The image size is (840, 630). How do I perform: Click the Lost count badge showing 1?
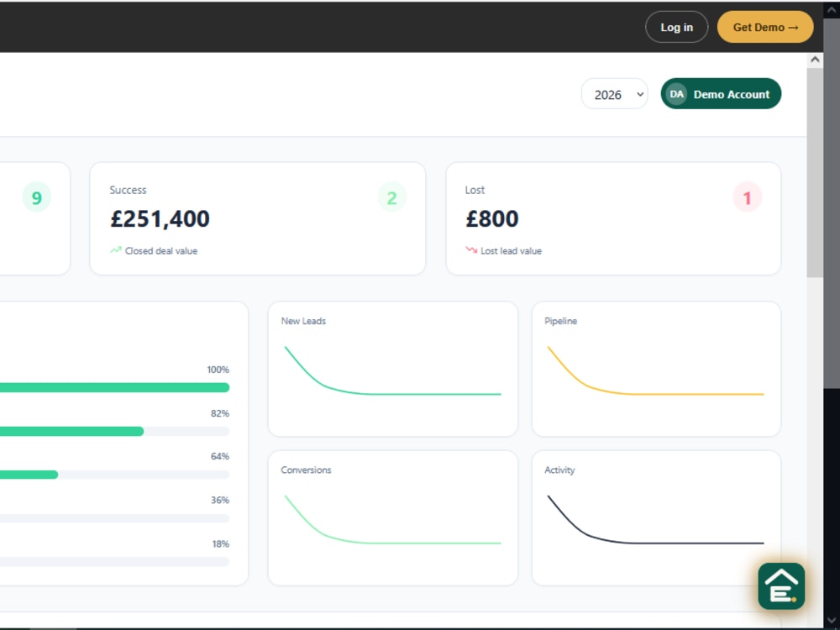tap(747, 197)
